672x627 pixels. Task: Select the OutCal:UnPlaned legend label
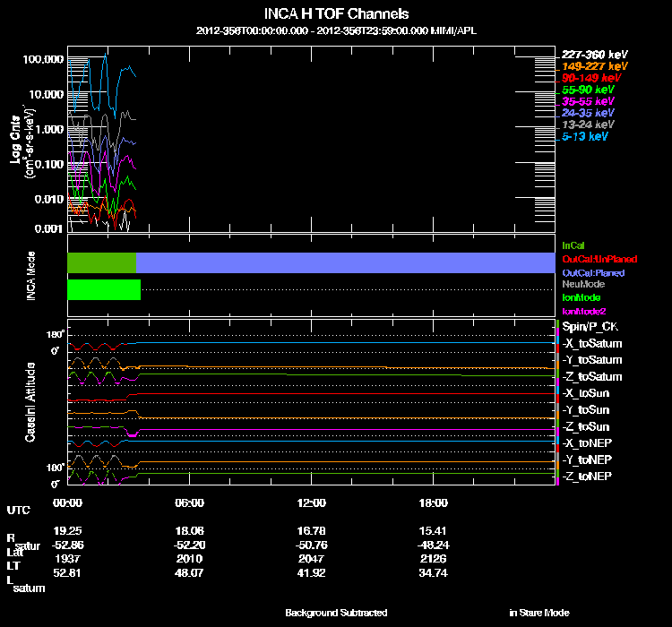(599, 258)
